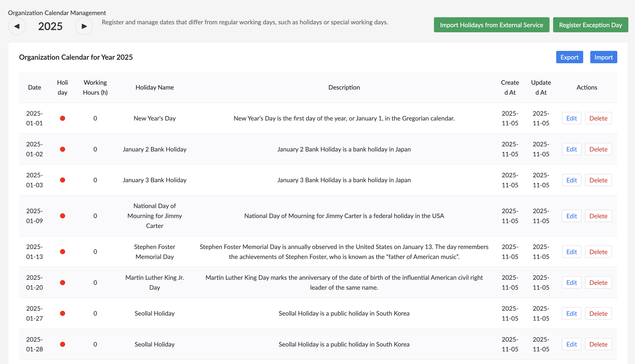Edit the Seollal Holiday on 2025-01-28
Viewport: 635px width, 364px height.
click(571, 344)
